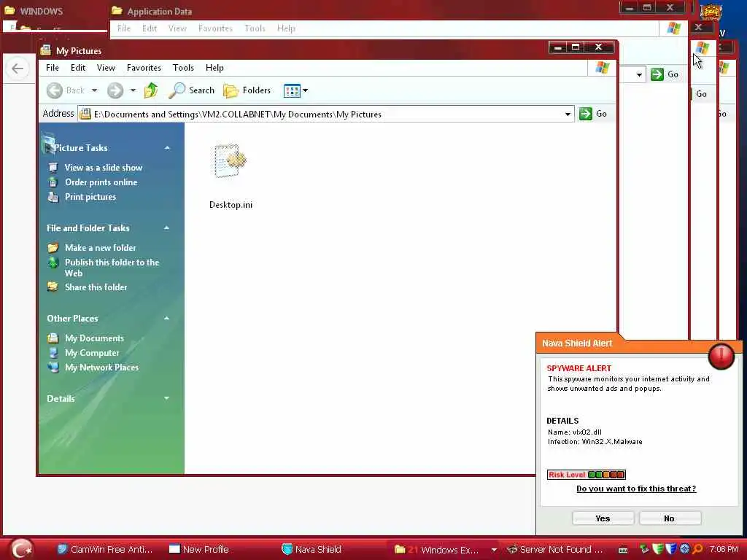747x560 pixels.
Task: Open the File menu in My Pictures
Action: click(x=53, y=68)
